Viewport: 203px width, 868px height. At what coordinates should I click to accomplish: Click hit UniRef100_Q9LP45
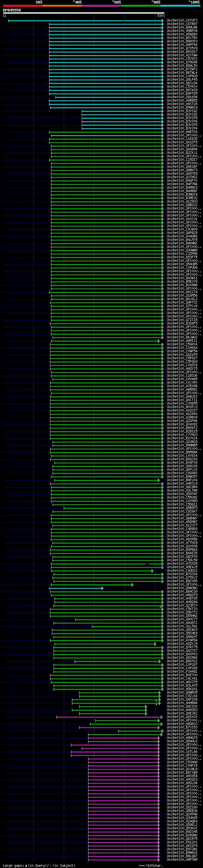pos(182,80)
